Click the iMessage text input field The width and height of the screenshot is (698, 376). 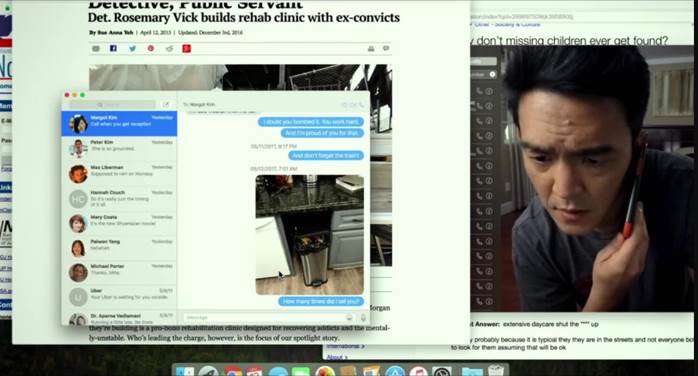click(x=264, y=317)
